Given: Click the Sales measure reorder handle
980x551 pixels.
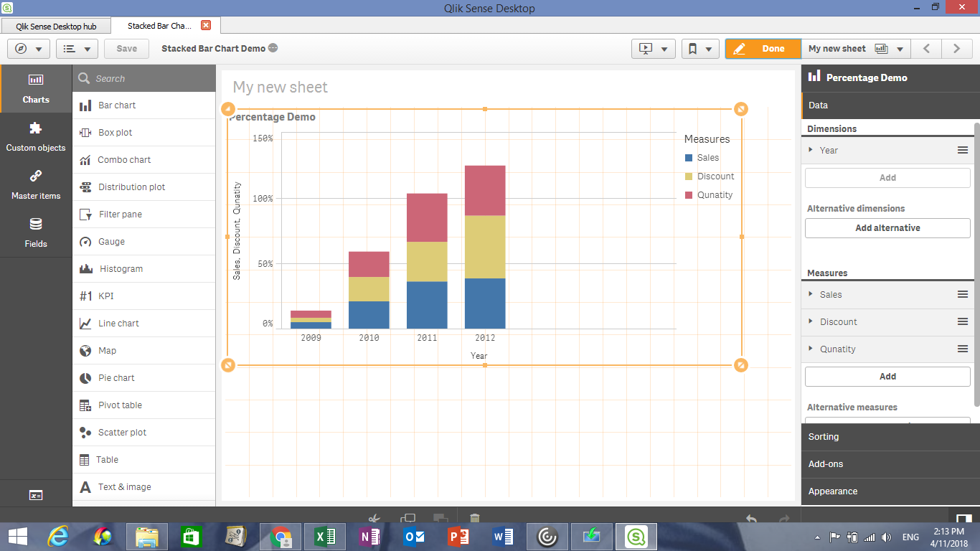Looking at the screenshot, I should tap(963, 294).
